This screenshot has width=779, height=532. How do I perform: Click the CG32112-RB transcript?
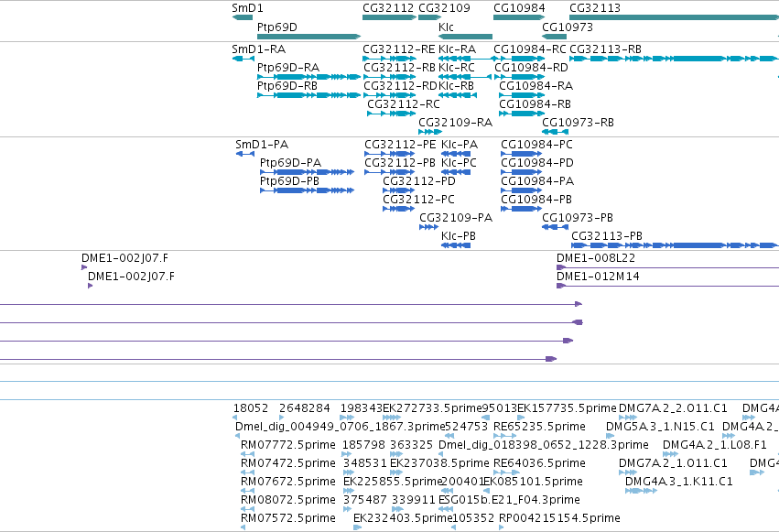[x=390, y=77]
